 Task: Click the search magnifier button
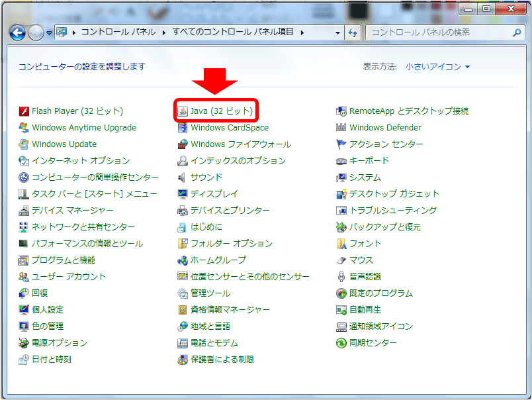[x=517, y=32]
